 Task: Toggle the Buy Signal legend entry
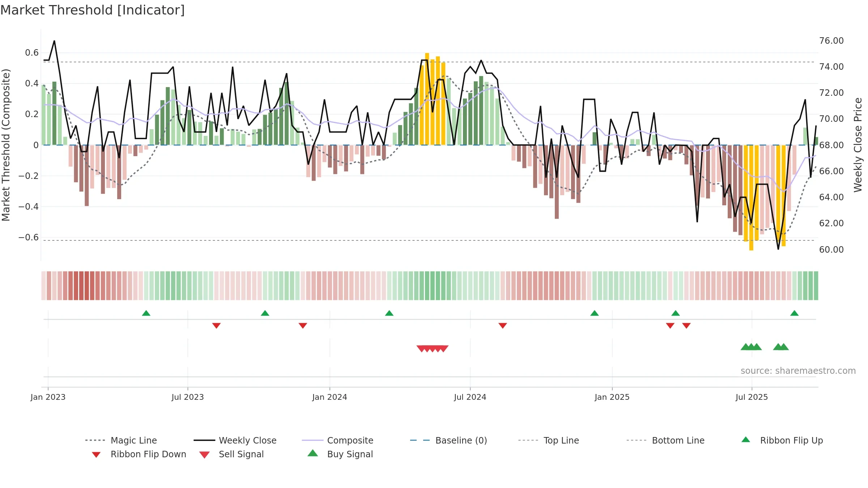coord(340,454)
